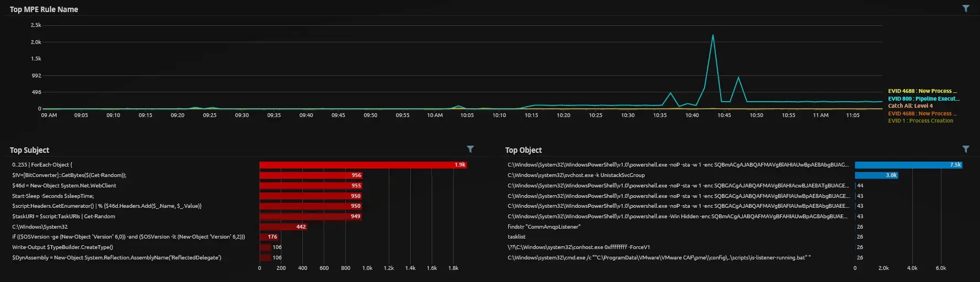Select powershell.exe '-Win Hidden -enc' object row
This screenshot has height=282, width=980.
pyautogui.click(x=678, y=217)
